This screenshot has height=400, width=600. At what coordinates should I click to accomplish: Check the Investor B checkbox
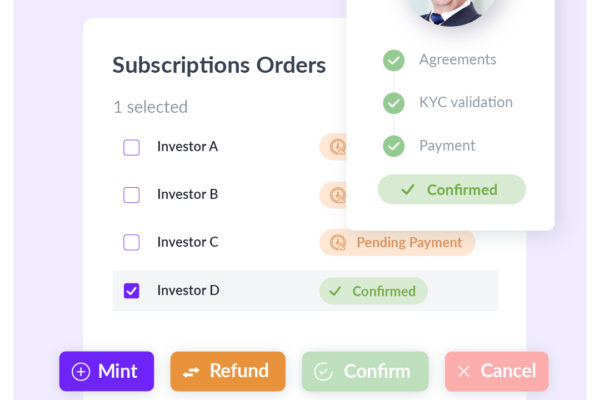(x=131, y=195)
